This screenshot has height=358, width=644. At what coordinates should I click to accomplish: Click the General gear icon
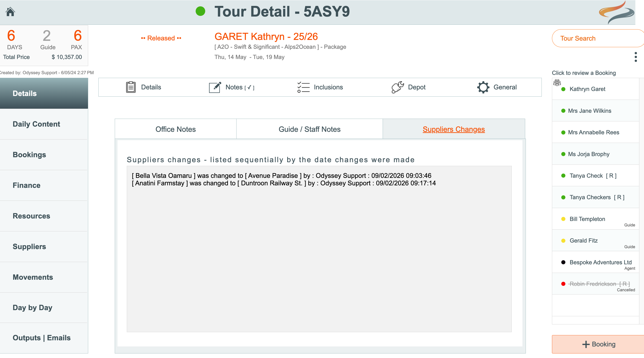483,87
